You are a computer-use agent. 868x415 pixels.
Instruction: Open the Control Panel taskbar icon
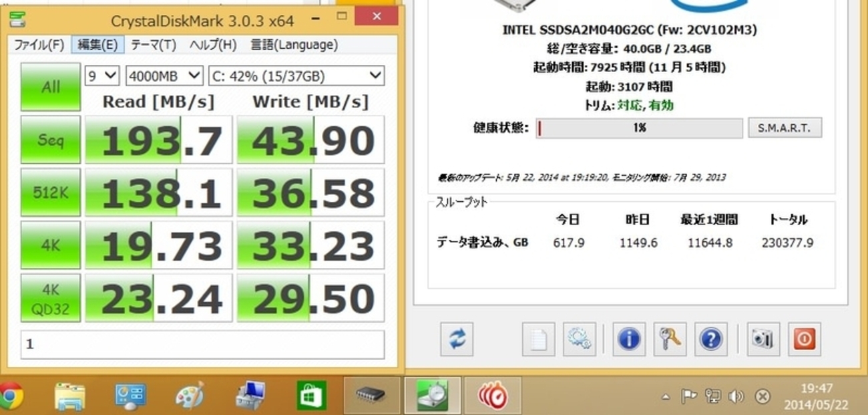click(x=130, y=396)
